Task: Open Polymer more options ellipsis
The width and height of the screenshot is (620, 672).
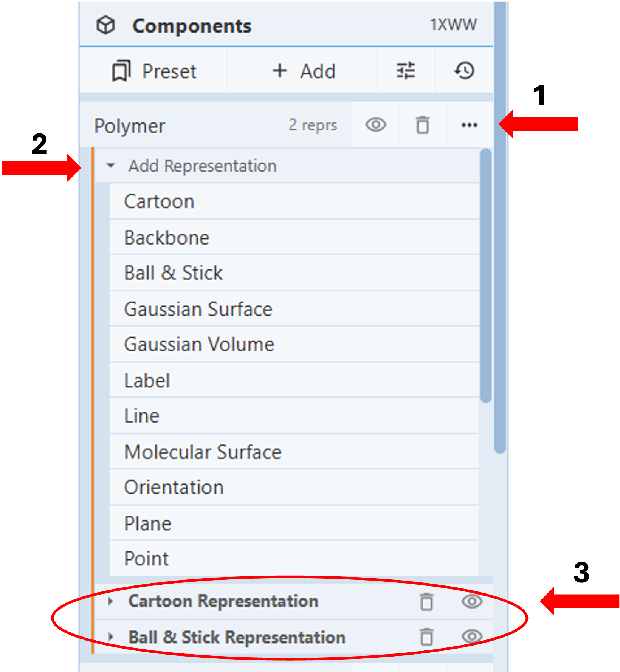Action: (x=470, y=125)
